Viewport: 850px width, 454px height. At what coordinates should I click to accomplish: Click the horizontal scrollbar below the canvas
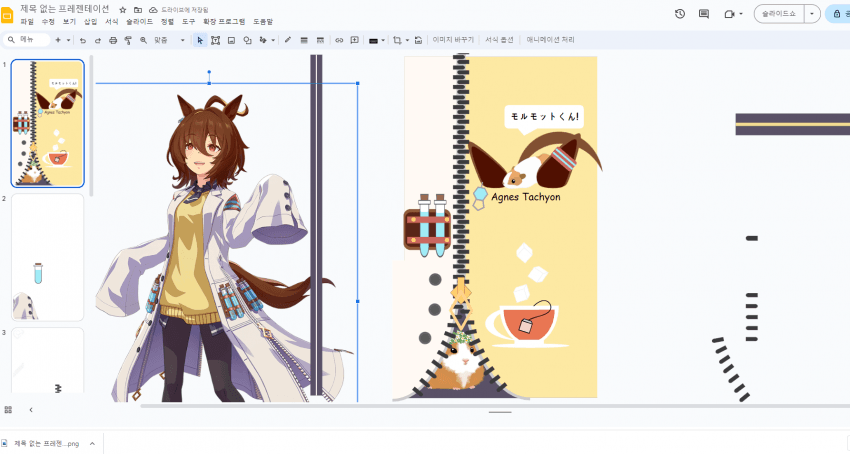tap(494, 406)
